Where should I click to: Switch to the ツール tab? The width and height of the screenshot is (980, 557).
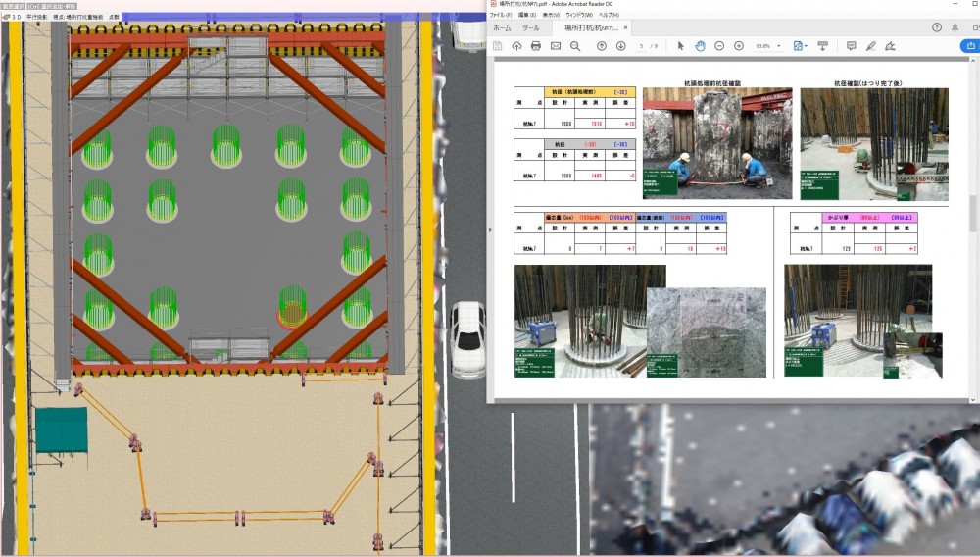pyautogui.click(x=530, y=28)
